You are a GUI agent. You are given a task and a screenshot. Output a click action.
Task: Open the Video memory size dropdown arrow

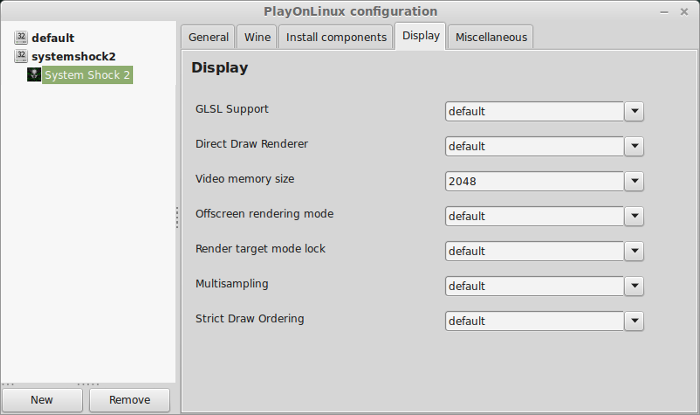[x=634, y=181]
